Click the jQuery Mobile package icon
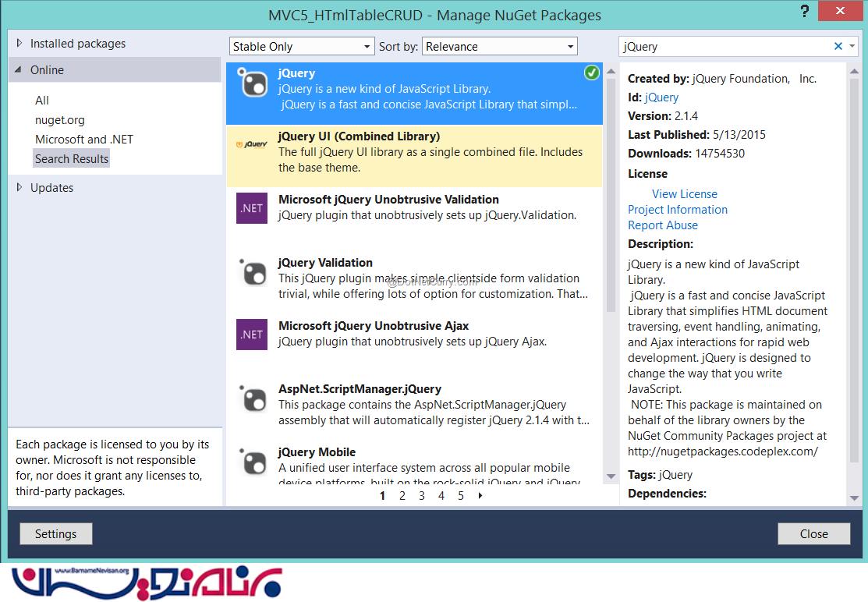The height and width of the screenshot is (602, 868). (x=252, y=461)
